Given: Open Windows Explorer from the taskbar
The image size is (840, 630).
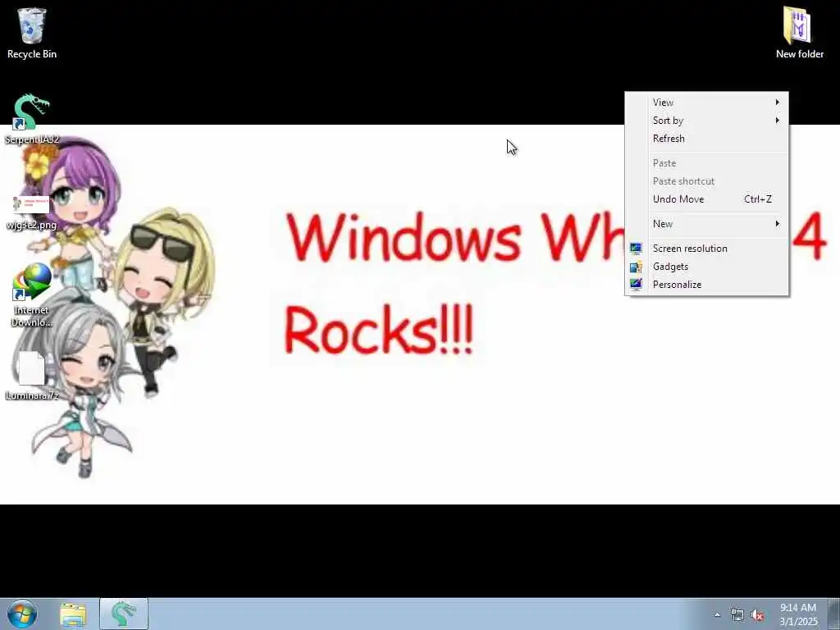Looking at the screenshot, I should 73,614.
